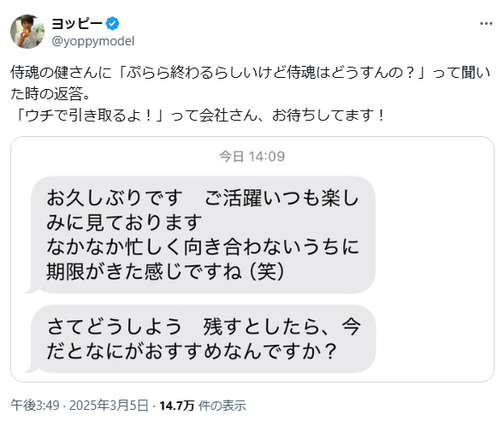Viewport: 504px width, 421px height.
Task: Click the 今日 14:09 timestamp in image
Action: point(252,157)
